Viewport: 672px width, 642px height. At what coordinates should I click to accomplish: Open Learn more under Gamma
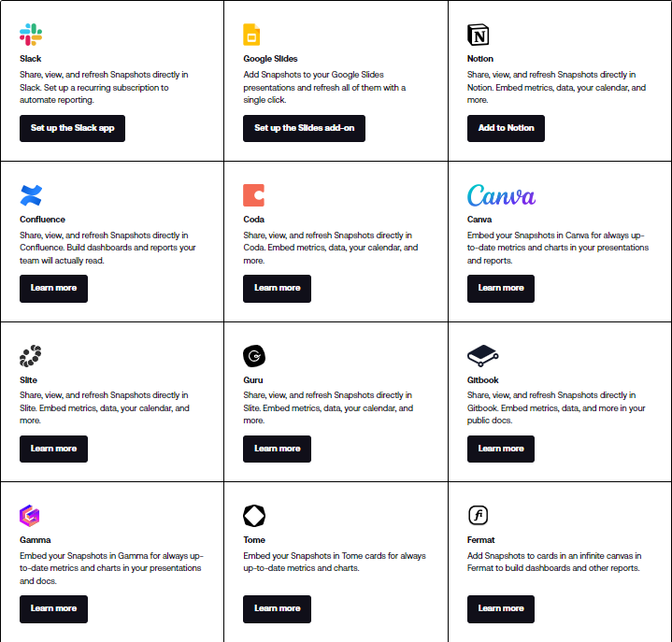click(53, 608)
